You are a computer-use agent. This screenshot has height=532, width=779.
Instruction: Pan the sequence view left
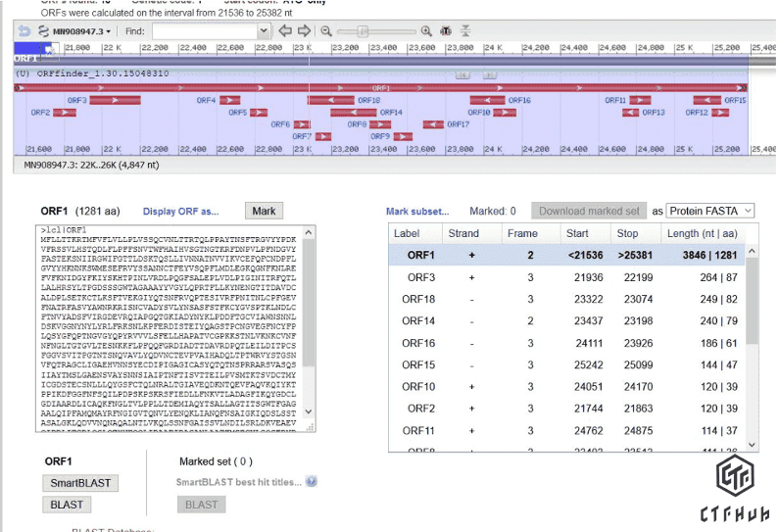pyautogui.click(x=285, y=31)
